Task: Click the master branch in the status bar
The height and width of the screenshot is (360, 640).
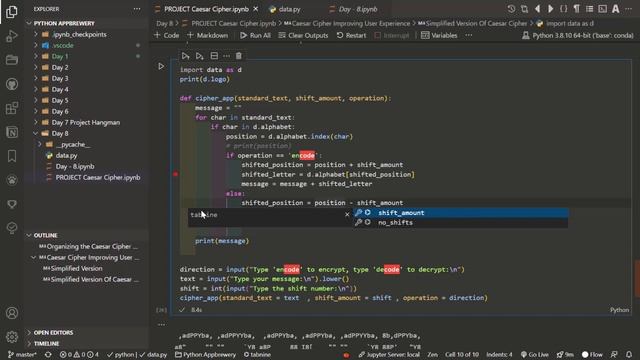Action: click(22, 354)
